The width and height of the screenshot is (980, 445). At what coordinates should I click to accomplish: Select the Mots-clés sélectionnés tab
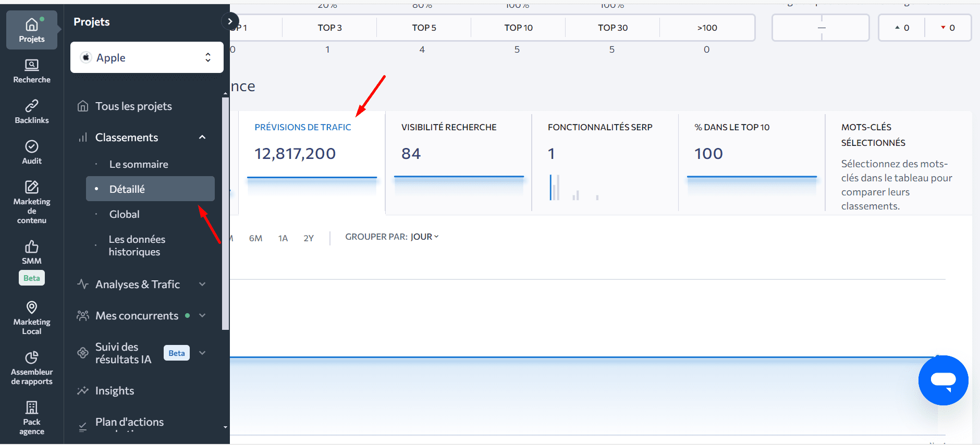pos(899,162)
